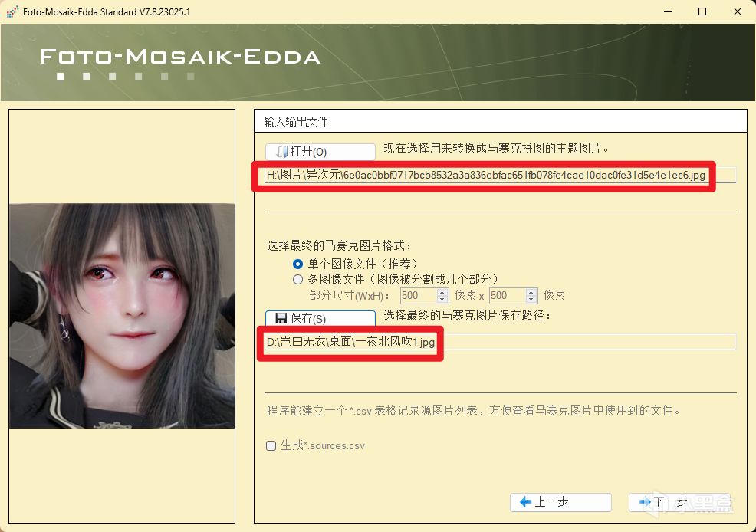Click the blue right arrow on 下一步
The height and width of the screenshot is (532, 756).
coord(645,502)
